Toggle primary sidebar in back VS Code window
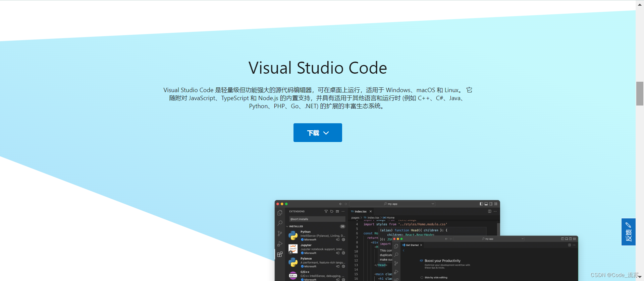 pos(481,204)
